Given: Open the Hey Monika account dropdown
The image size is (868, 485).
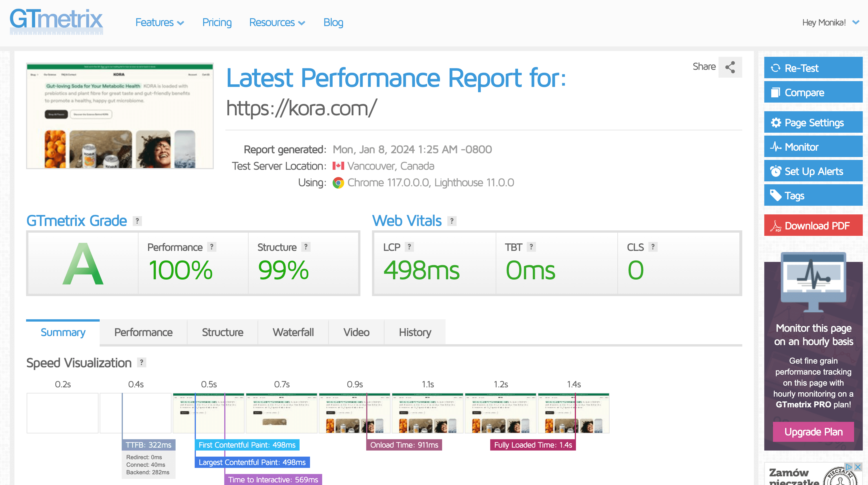Looking at the screenshot, I should pos(830,23).
